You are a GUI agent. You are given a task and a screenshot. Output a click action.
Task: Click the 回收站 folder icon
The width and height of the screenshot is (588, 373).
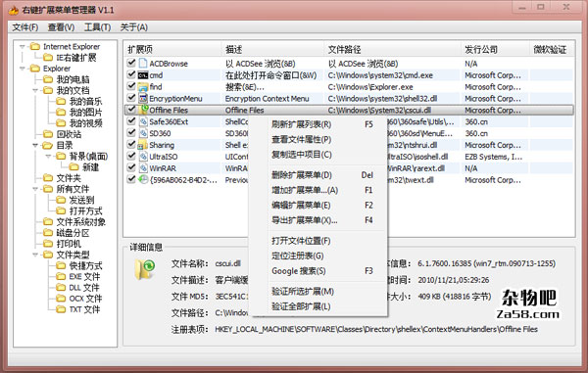click(48, 134)
